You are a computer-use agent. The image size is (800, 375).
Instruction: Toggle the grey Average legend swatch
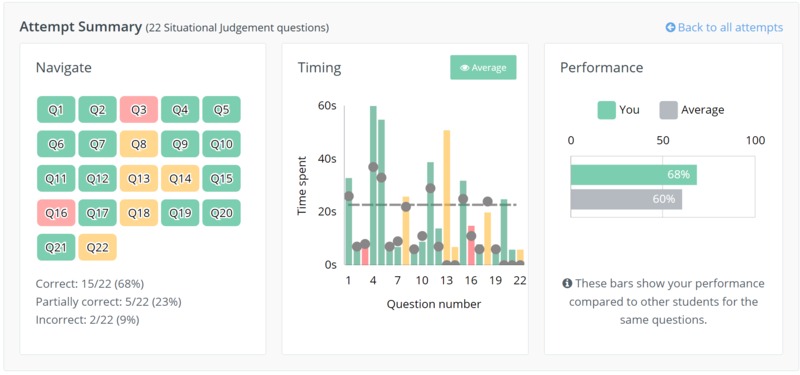[x=668, y=110]
